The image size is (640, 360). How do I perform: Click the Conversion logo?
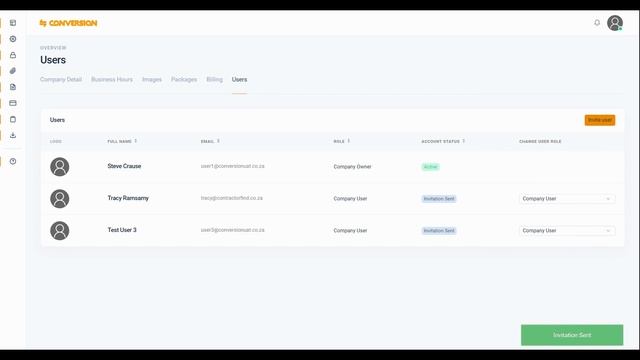pyautogui.click(x=69, y=23)
